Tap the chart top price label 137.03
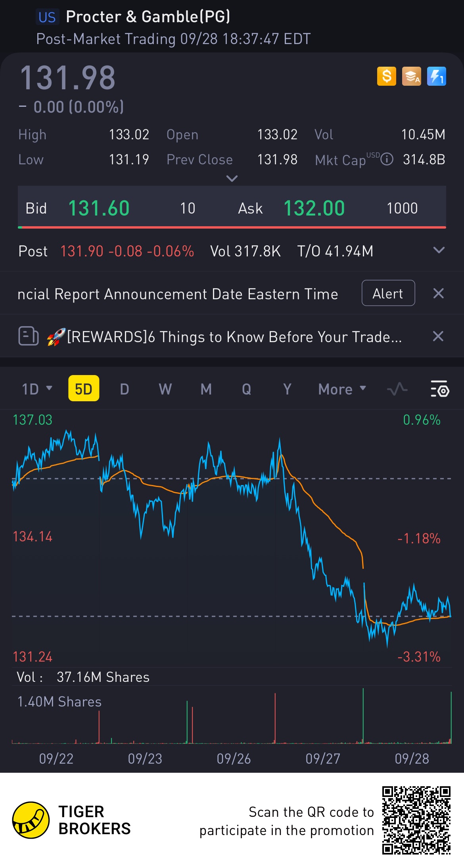464x868 pixels. (33, 420)
